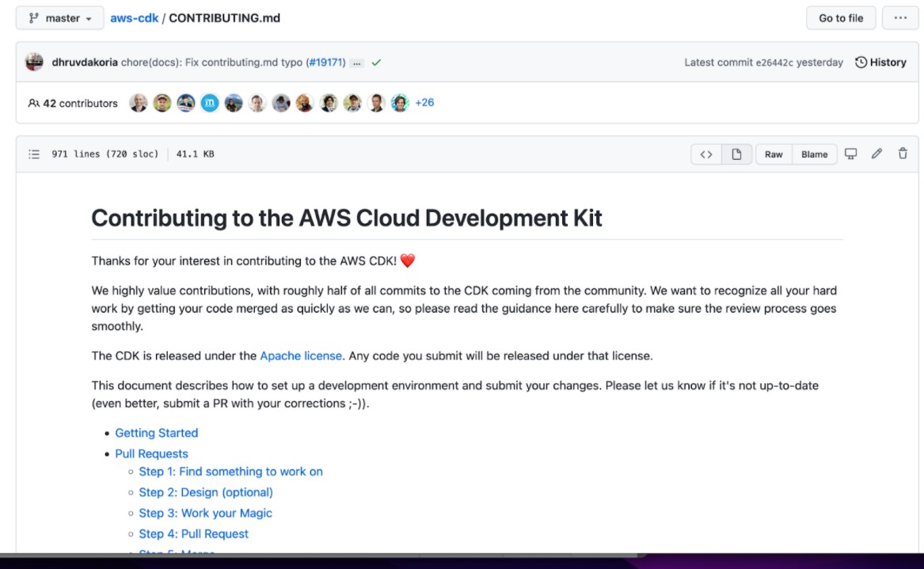Viewport: 924px width, 569px height.
Task: Click the Go to file button
Action: pos(840,18)
